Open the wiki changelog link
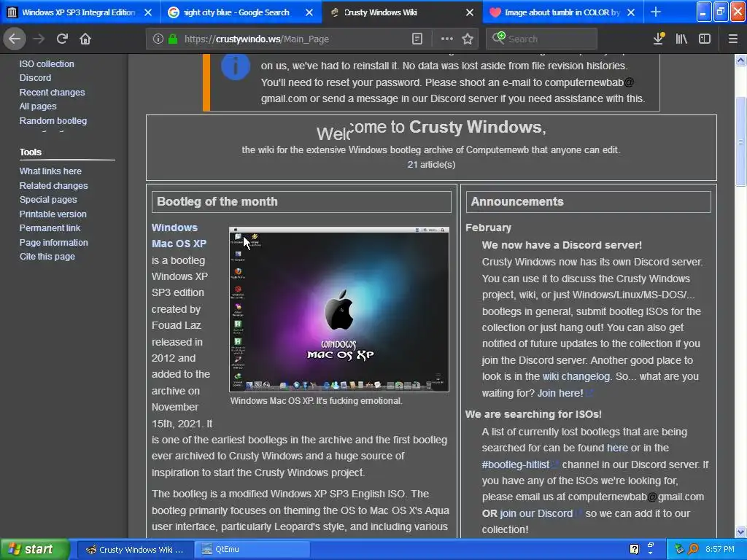 click(x=576, y=377)
